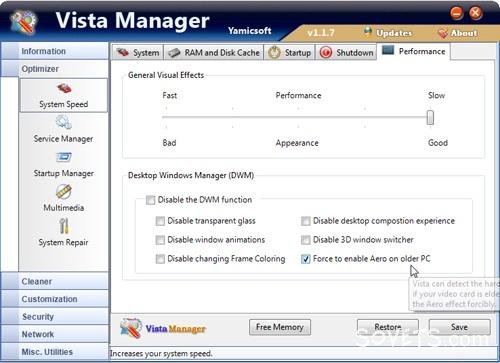Open the System Repair tool

pyautogui.click(x=63, y=233)
